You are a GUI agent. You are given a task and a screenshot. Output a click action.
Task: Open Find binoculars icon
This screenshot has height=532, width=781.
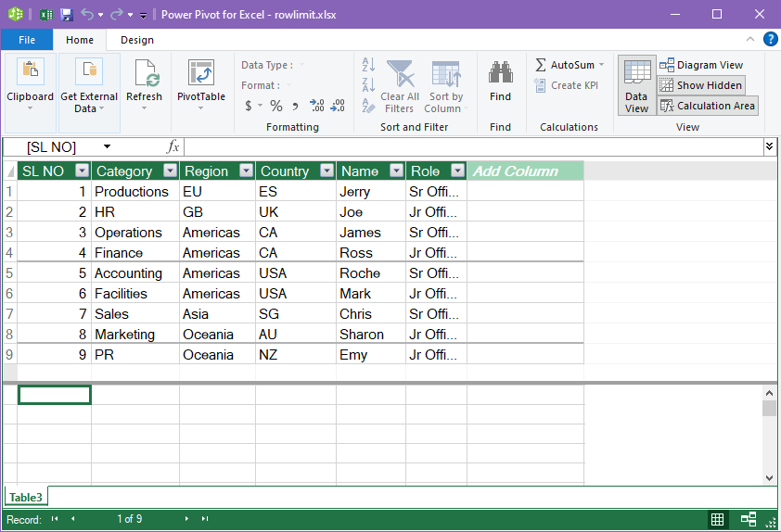point(501,72)
